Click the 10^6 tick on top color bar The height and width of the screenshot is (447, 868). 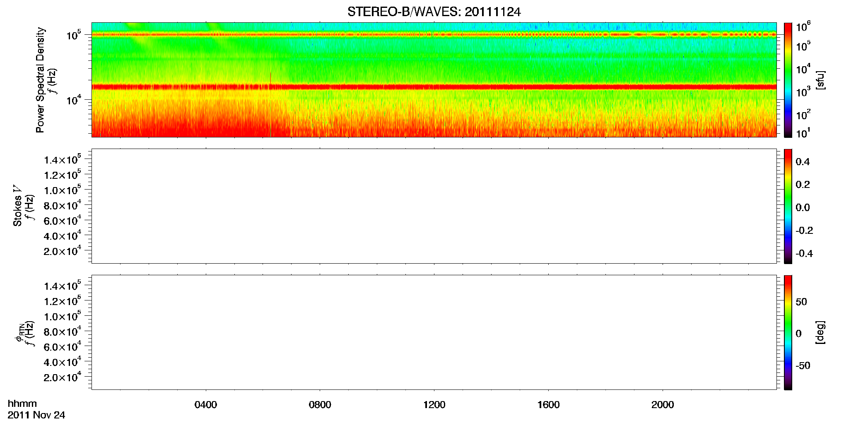pyautogui.click(x=803, y=27)
